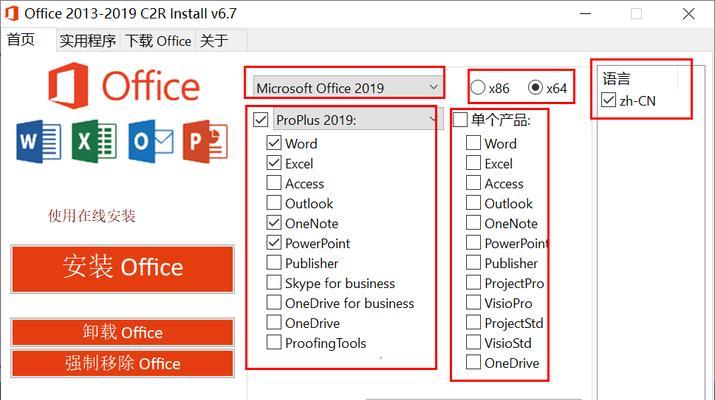The height and width of the screenshot is (400, 715).
Task: Enable the ProjectStd single product checkbox
Action: 473,322
